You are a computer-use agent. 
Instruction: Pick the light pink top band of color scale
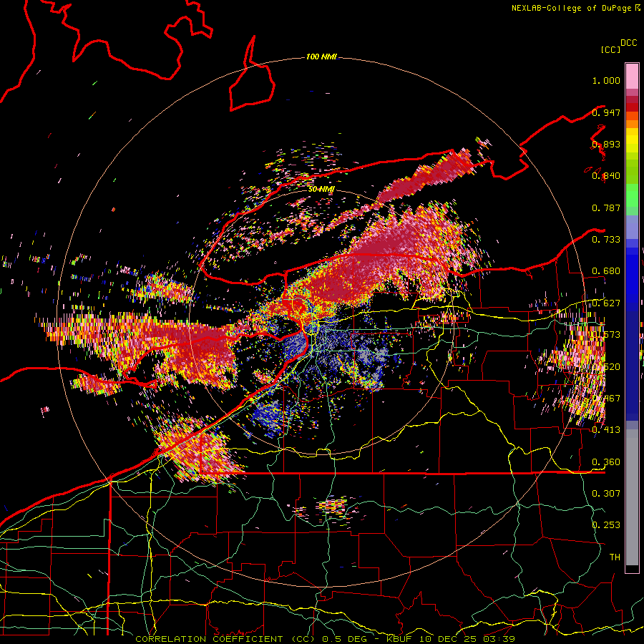click(632, 76)
